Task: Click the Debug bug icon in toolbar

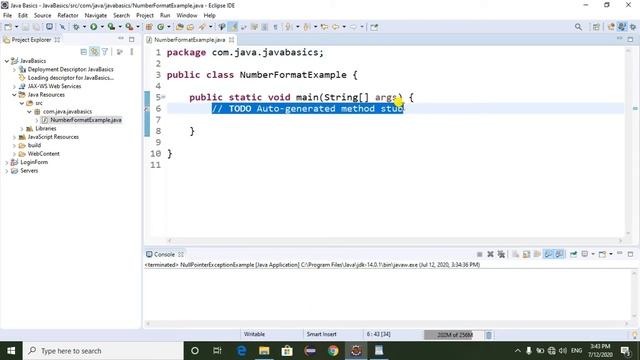Action: [x=76, y=27]
